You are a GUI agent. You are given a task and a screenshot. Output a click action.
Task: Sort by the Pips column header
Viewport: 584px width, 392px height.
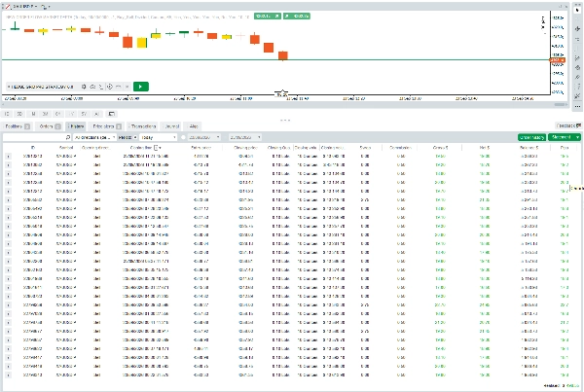tap(565, 148)
